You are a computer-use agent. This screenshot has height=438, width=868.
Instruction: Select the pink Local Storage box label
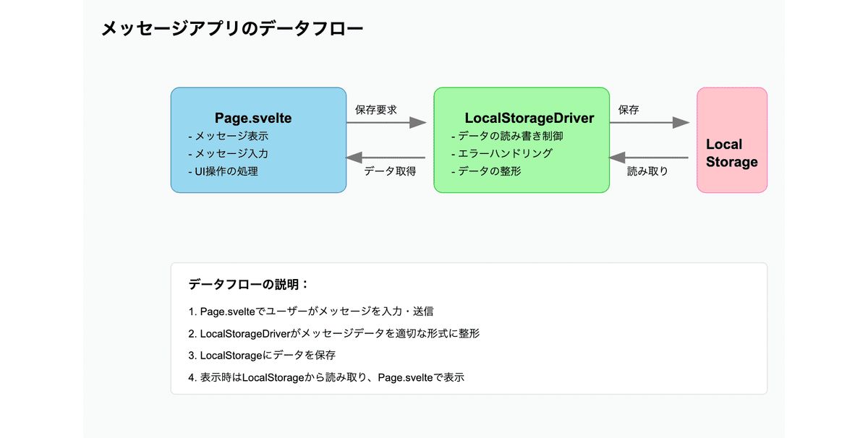tap(732, 153)
